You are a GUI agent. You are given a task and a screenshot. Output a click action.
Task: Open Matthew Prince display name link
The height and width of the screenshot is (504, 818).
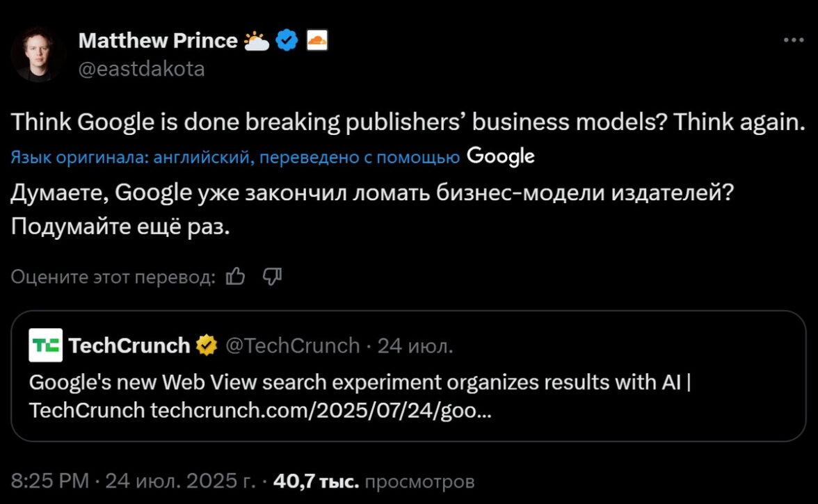(x=158, y=41)
